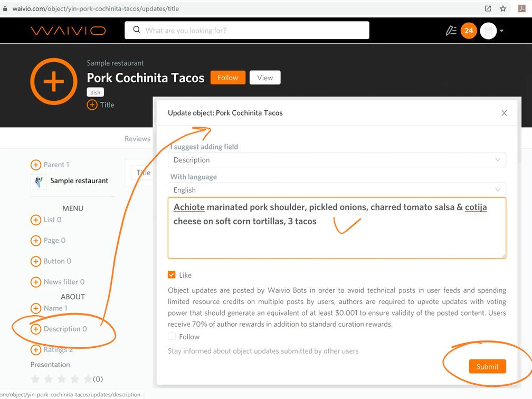The image size is (532, 399).
Task: Switch to the Reviews tab
Action: pyautogui.click(x=137, y=139)
